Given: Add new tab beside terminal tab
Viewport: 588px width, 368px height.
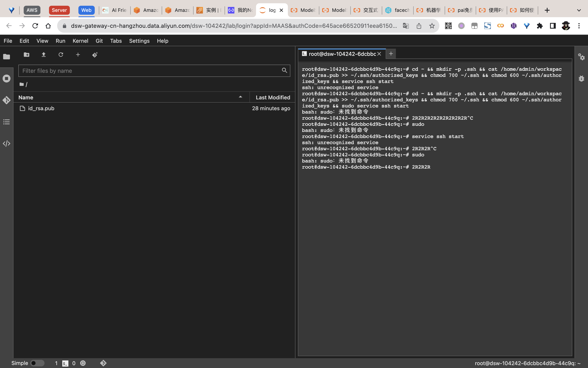Looking at the screenshot, I should coord(391,54).
